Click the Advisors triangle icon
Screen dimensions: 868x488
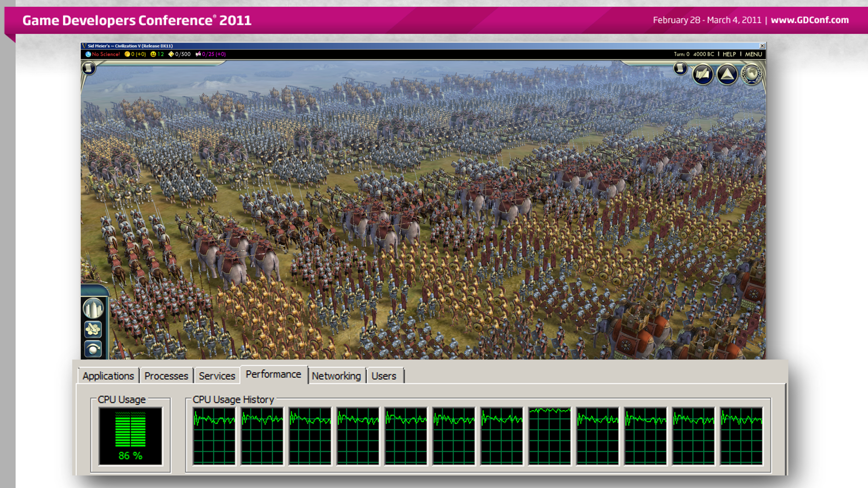point(727,74)
